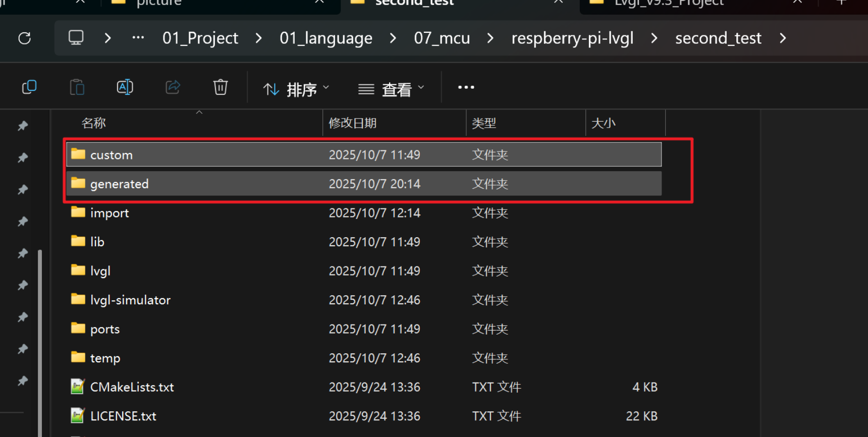868x437 pixels.
Task: Open the See more three-dots toolbar menu
Action: [466, 87]
